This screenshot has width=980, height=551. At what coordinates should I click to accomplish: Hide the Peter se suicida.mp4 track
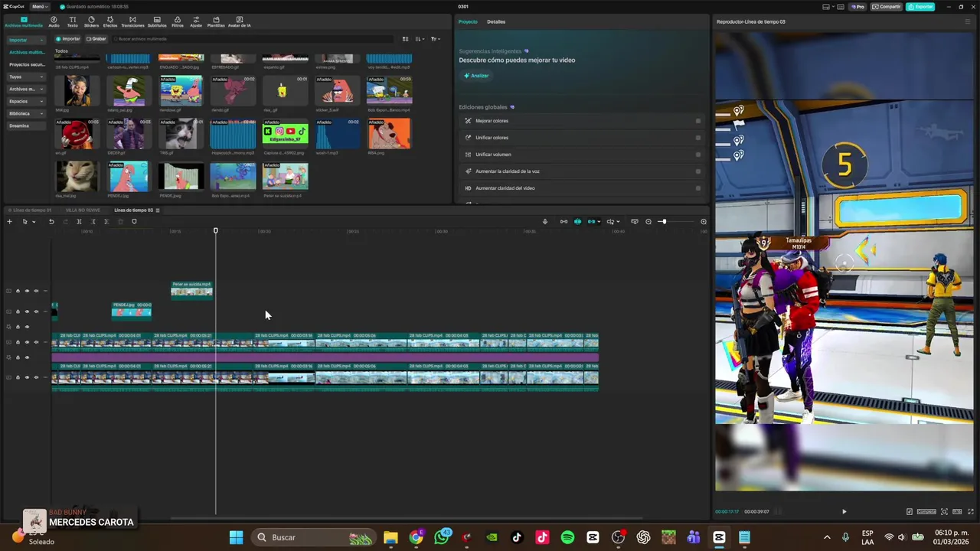27,291
